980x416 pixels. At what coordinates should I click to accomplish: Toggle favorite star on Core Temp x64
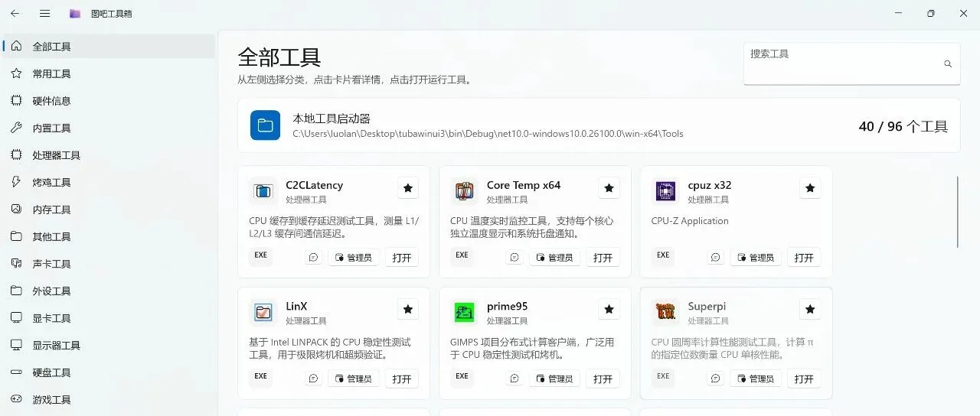[x=609, y=188]
